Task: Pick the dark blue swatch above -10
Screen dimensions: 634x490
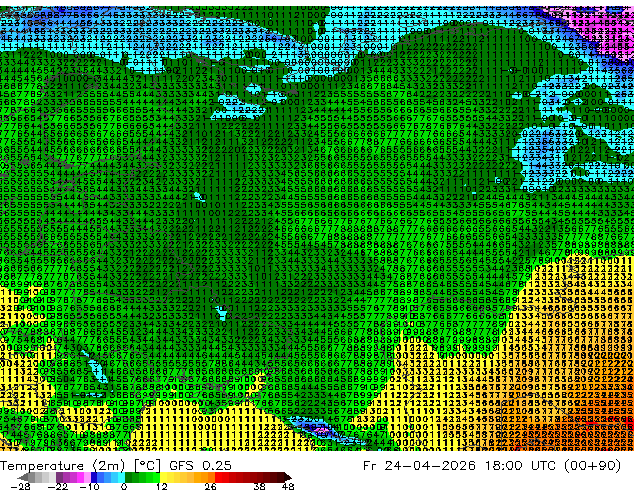Action: pyautogui.click(x=94, y=477)
